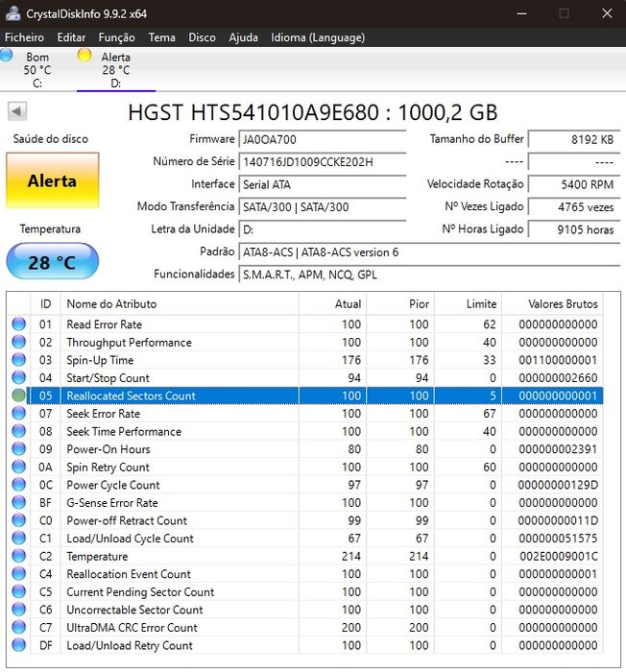The width and height of the screenshot is (626, 672).
Task: Open the Função menu
Action: click(116, 37)
